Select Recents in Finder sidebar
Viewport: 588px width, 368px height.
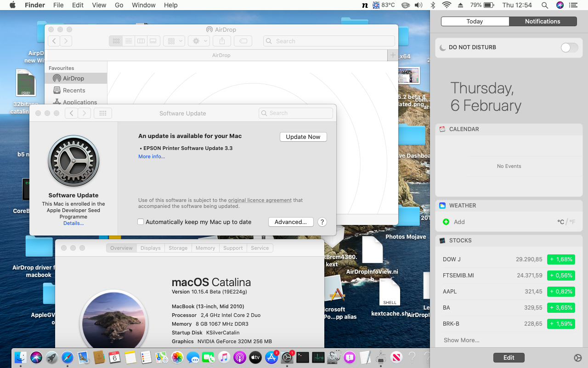(x=74, y=90)
